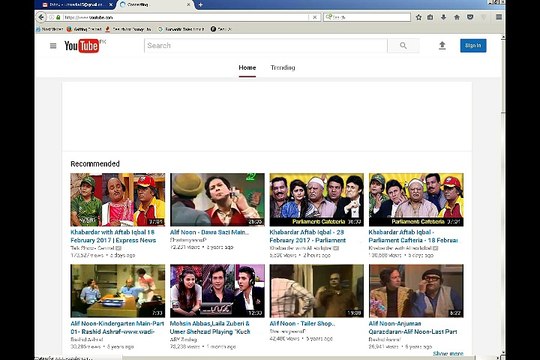Open thumbnail of Khabardar with Aftab Iqbal 18 February

pos(118,199)
